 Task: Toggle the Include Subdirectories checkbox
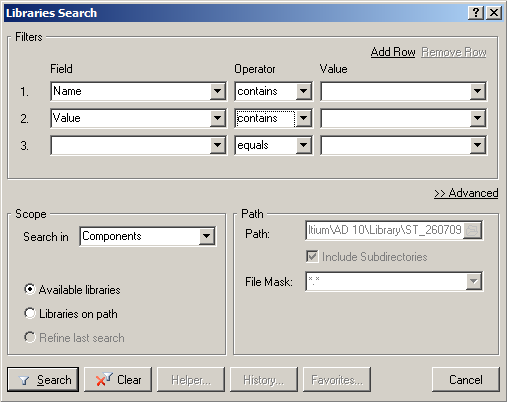(312, 257)
